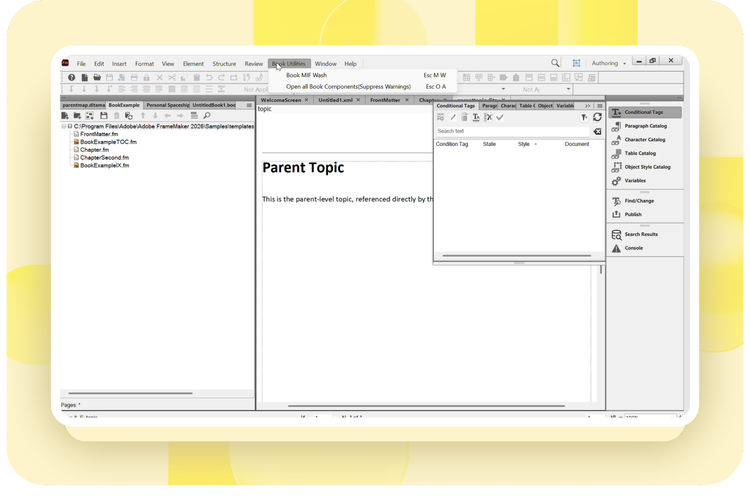Click the padlock icon in the main toolbar
Image resolution: width=750 pixels, height=496 pixels.
(147, 77)
